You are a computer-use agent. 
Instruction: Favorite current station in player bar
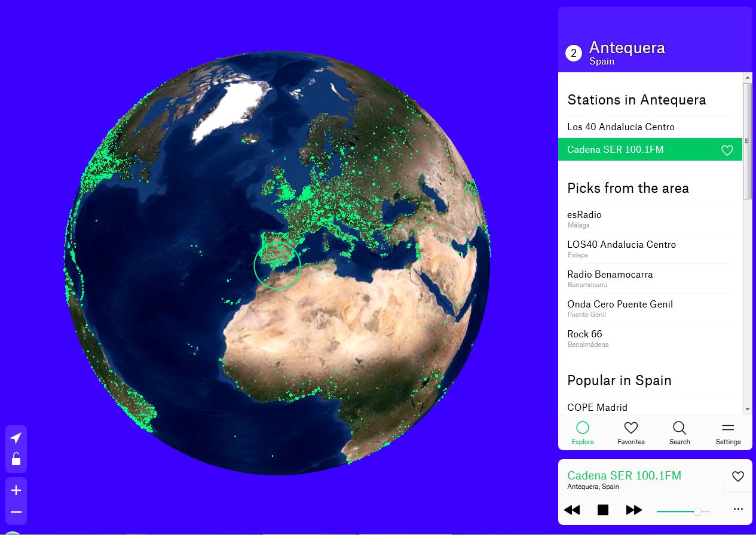tap(738, 476)
